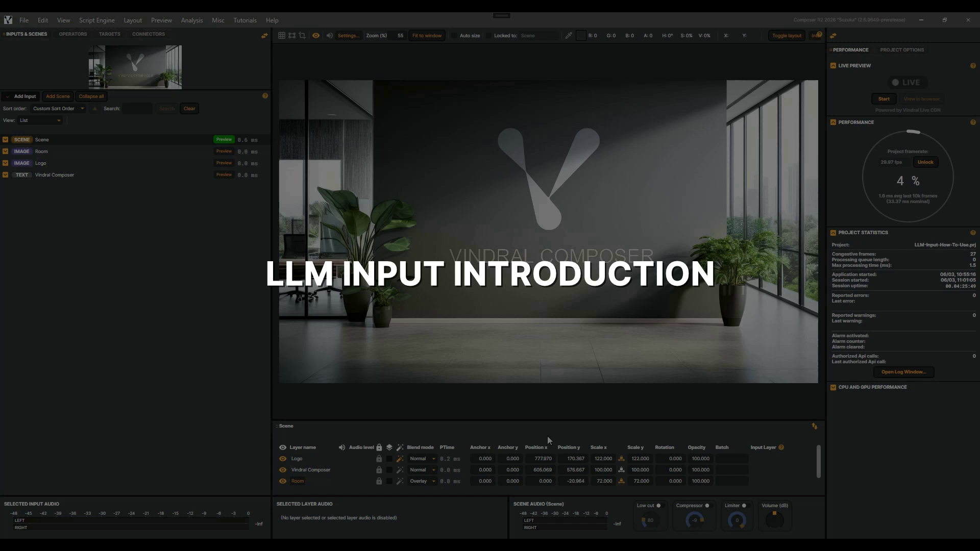Viewport: 980px width, 551px height.
Task: Click the Vindral app logo icon
Action: pyautogui.click(x=8, y=20)
